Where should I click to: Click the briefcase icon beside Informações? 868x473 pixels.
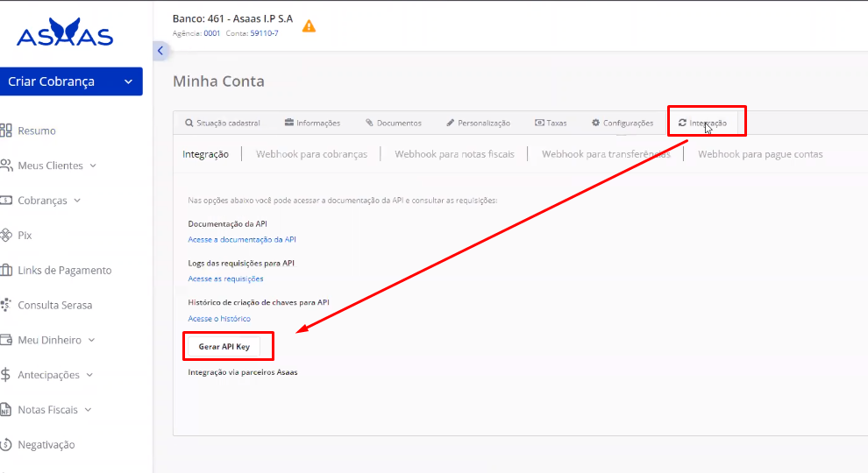(x=289, y=123)
